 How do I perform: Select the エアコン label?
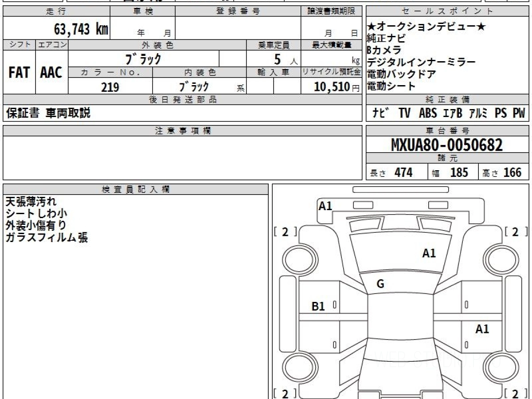click(x=51, y=45)
